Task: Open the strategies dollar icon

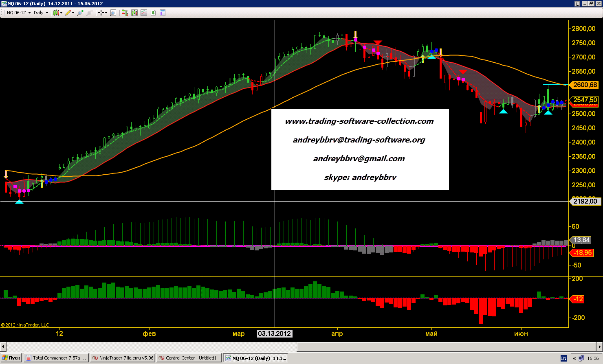Action: click(153, 13)
